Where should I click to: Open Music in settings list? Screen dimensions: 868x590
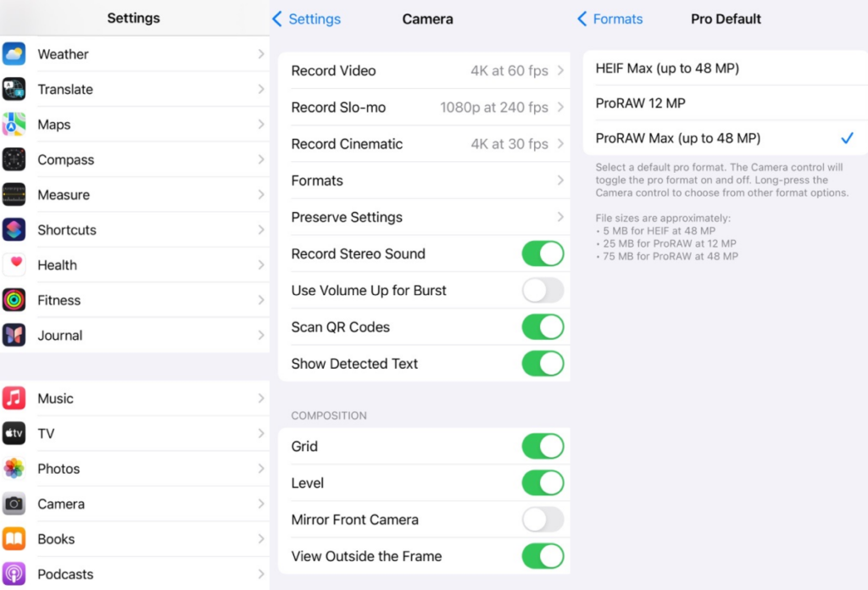click(x=136, y=398)
